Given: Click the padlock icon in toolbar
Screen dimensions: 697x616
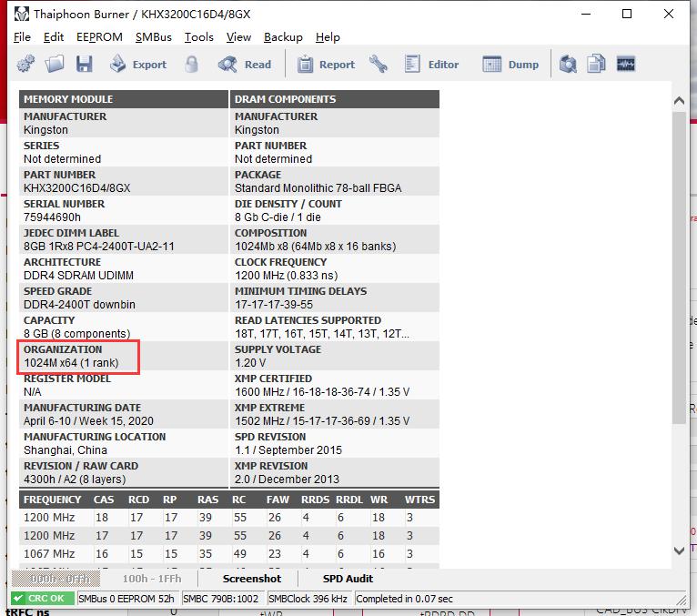Looking at the screenshot, I should click(x=192, y=65).
